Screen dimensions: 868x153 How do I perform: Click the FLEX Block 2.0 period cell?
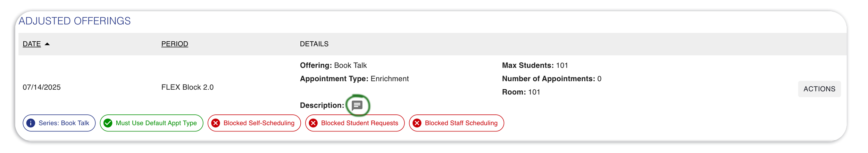(187, 87)
